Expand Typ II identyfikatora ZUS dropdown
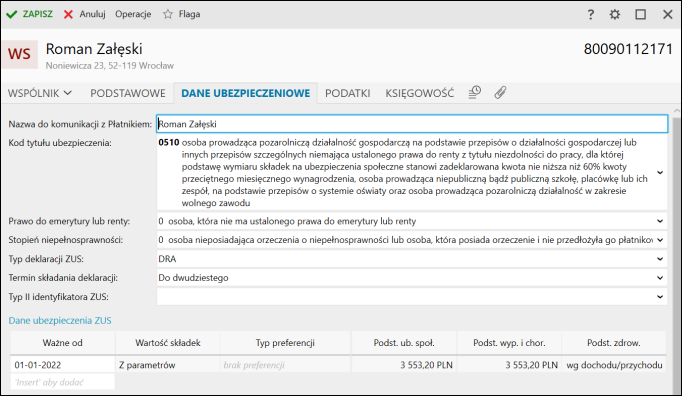This screenshot has height=396, width=682. [x=660, y=297]
